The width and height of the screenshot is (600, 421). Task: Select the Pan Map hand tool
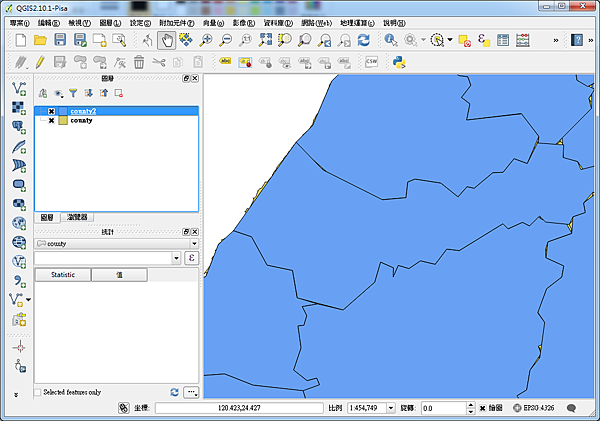tap(167, 40)
